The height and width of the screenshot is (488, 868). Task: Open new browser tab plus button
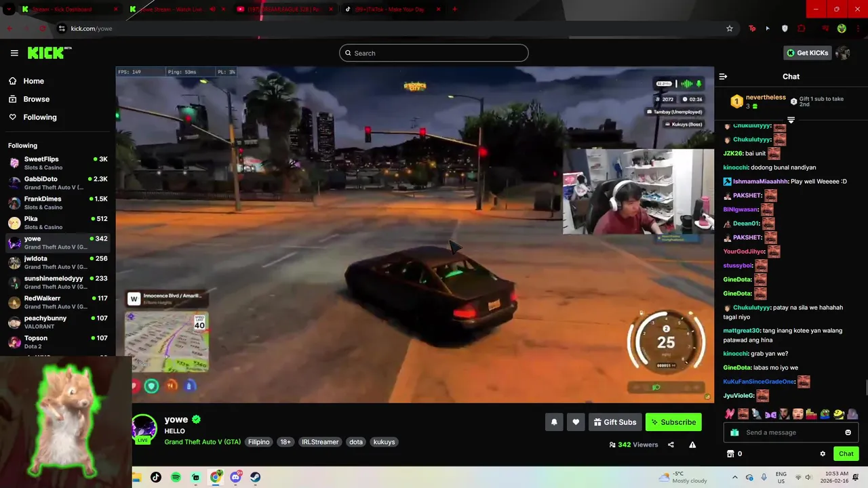tap(454, 9)
